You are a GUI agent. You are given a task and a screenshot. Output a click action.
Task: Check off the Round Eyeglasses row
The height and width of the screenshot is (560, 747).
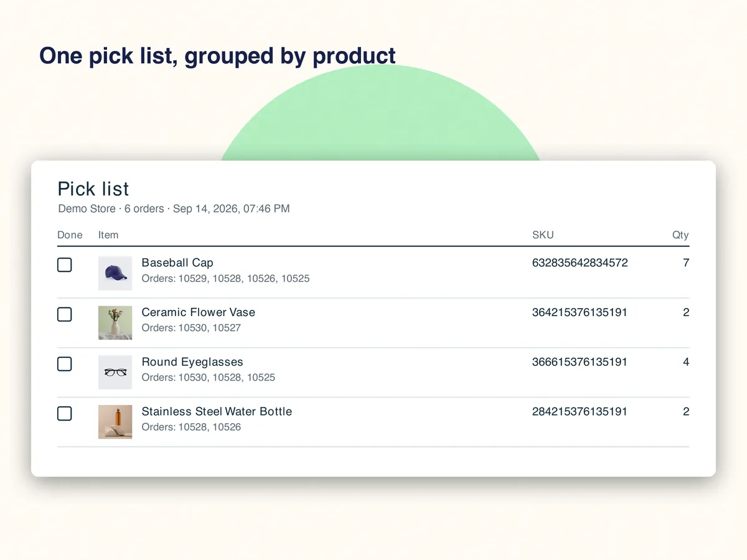tap(65, 364)
